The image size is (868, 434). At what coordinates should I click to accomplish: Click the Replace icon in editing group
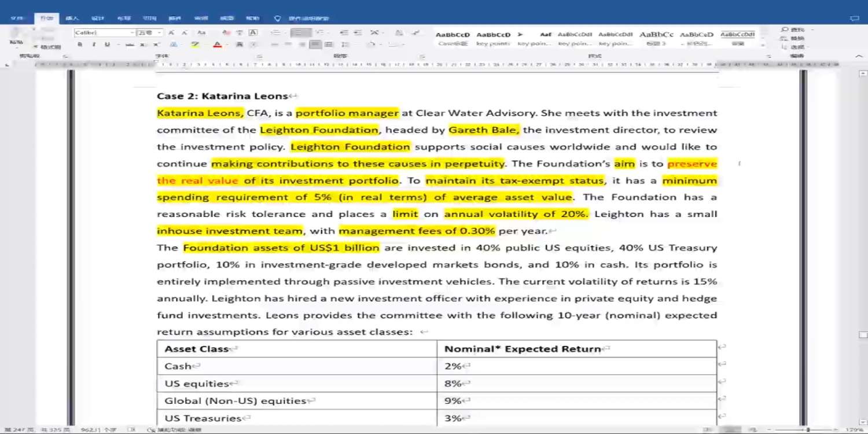[x=793, y=38]
